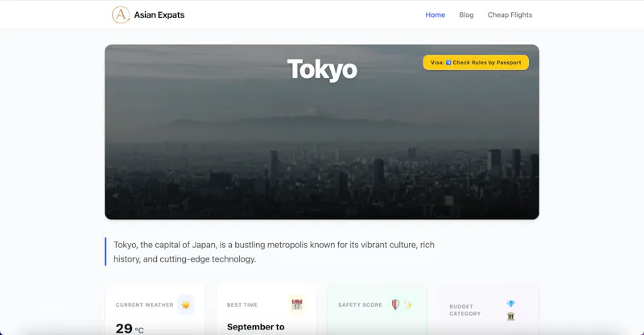Click the sparkles icon in Safety Score
Image resolution: width=644 pixels, height=335 pixels.
point(408,304)
